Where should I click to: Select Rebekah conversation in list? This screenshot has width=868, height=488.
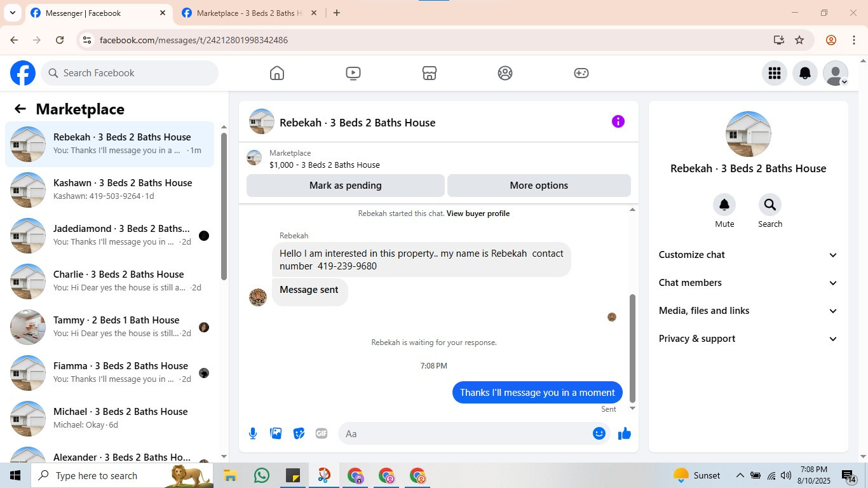click(110, 144)
